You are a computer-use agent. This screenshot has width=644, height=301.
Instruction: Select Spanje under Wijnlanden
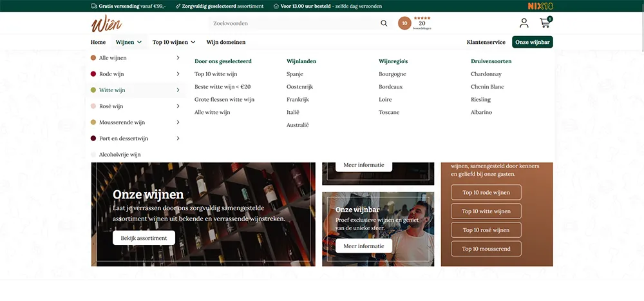coord(295,74)
